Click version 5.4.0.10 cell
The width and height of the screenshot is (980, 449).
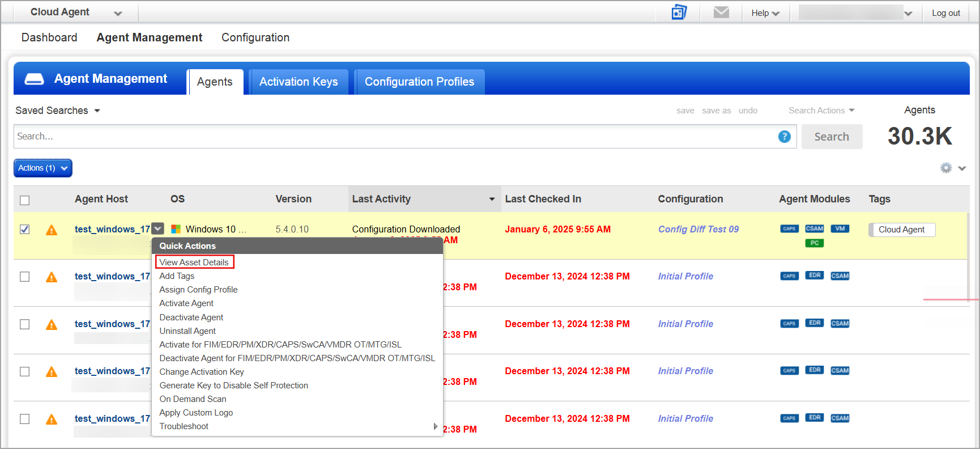coord(292,229)
